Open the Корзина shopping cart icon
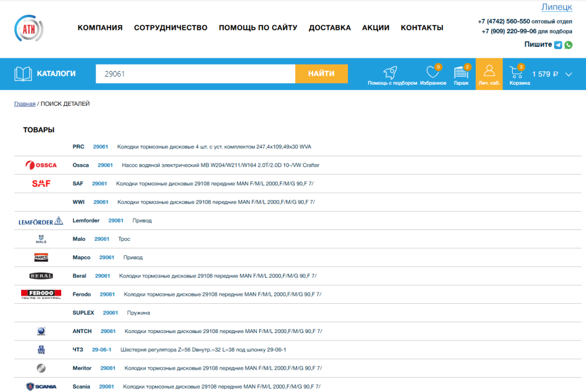 pyautogui.click(x=516, y=73)
